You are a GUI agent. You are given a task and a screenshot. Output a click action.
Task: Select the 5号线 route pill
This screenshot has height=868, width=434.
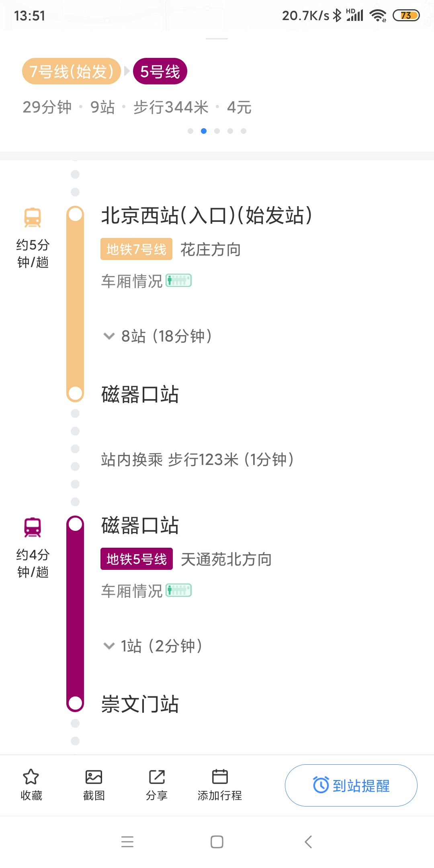[x=160, y=72]
